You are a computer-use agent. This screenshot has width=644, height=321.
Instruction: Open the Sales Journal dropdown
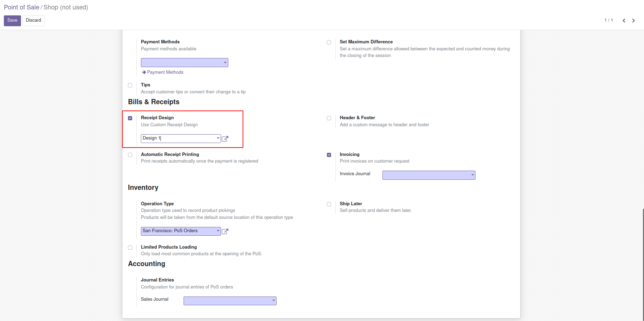click(230, 301)
